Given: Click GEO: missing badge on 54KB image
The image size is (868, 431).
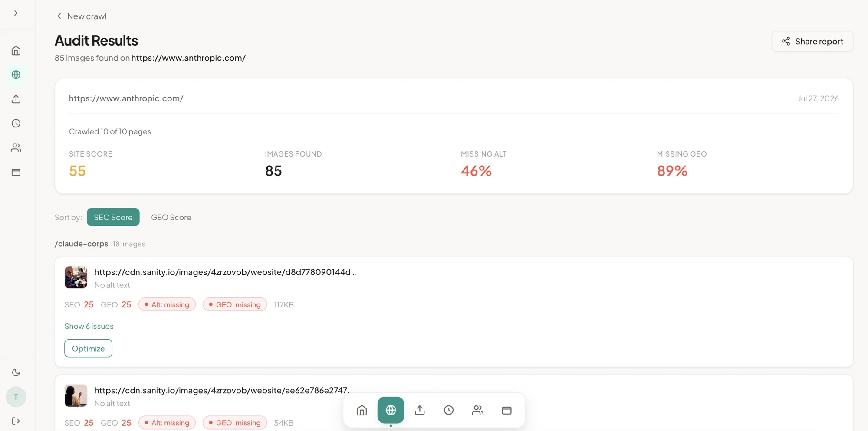Looking at the screenshot, I should point(235,423).
